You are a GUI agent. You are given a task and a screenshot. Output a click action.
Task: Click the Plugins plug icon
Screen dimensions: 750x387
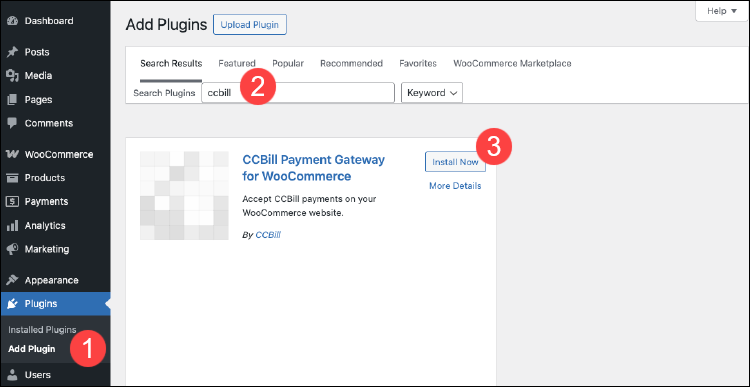tap(12, 304)
